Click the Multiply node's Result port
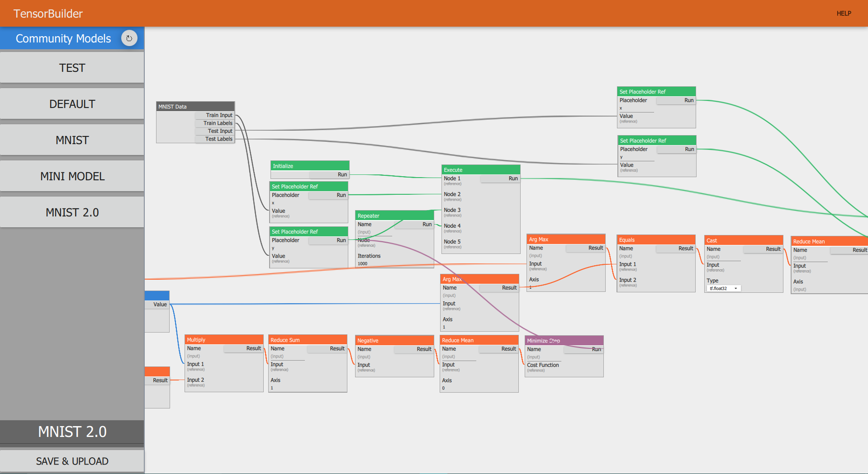The height and width of the screenshot is (474, 868). point(243,348)
